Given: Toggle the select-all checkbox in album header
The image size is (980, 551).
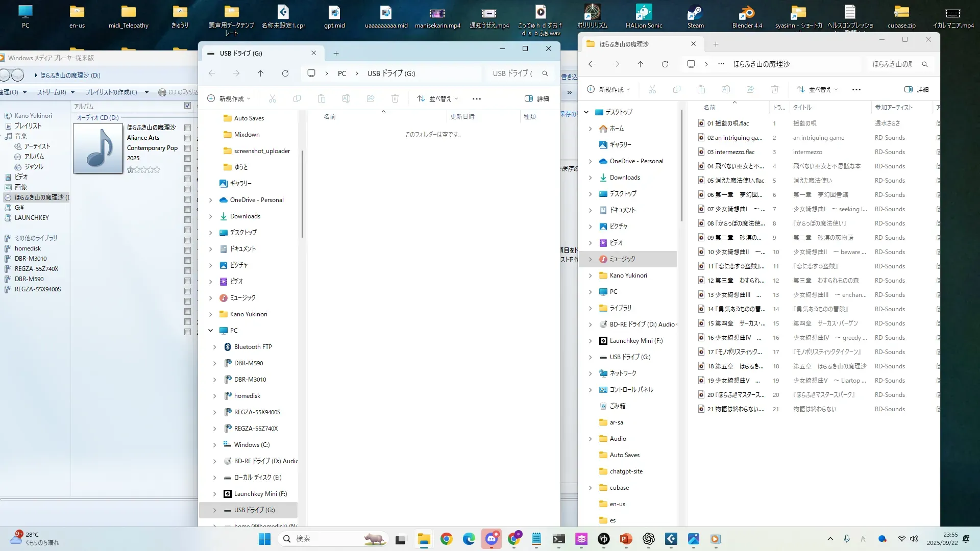Looking at the screenshot, I should point(187,106).
